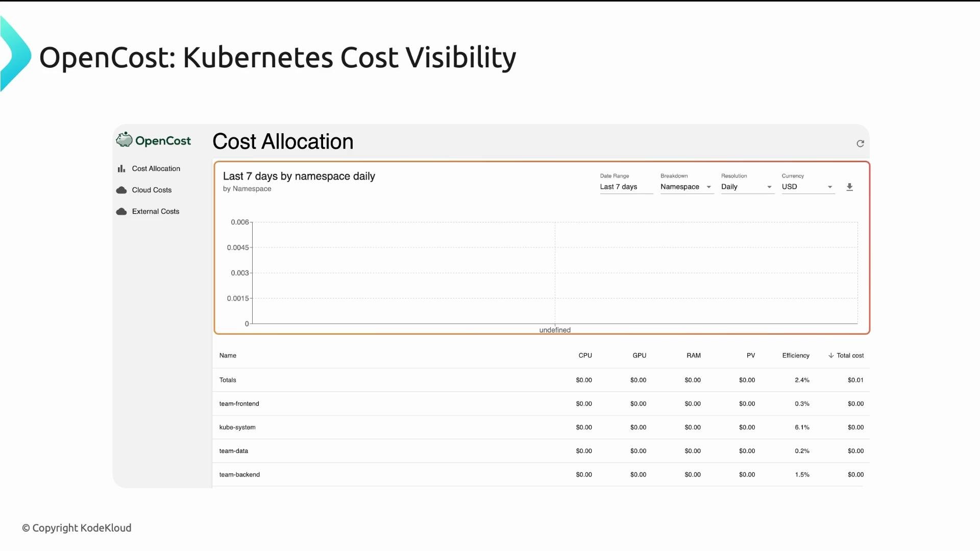Select the team-frontend namespace row
This screenshot has height=551, width=980.
[541, 404]
